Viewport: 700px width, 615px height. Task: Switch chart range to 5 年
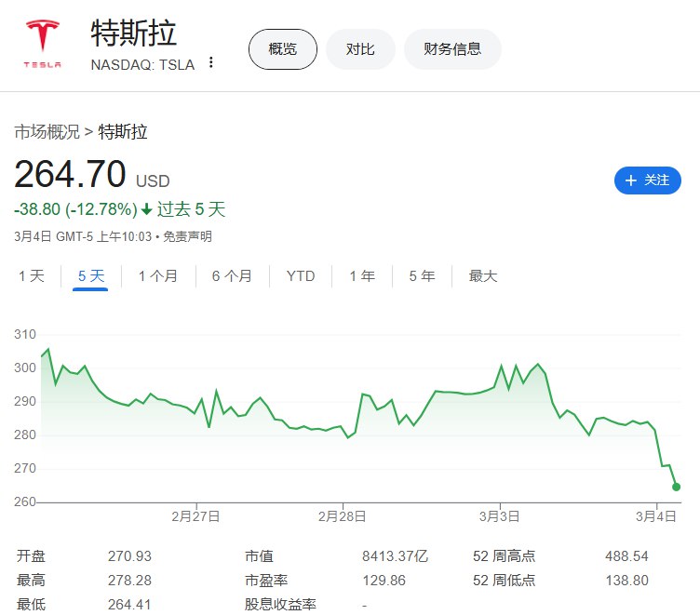(422, 276)
